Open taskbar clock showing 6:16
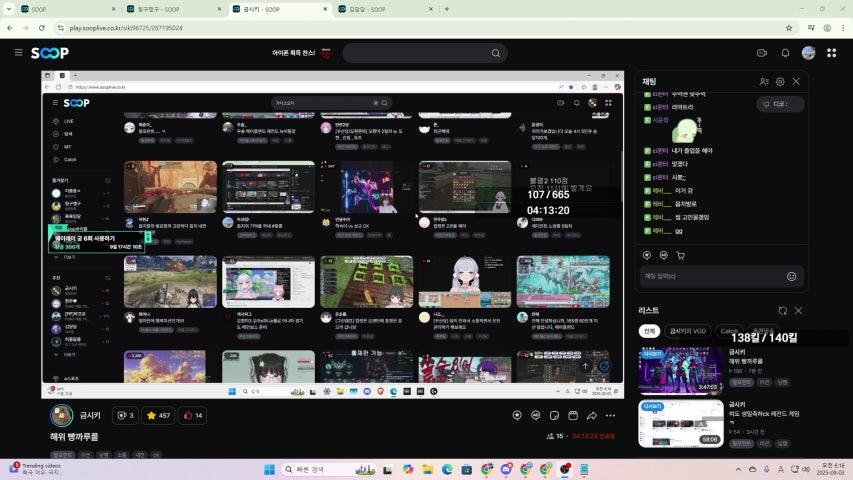Image resolution: width=853 pixels, height=480 pixels. (x=830, y=469)
